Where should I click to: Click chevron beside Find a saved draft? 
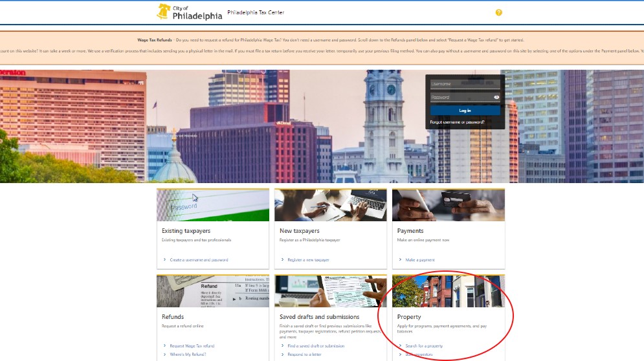283,346
